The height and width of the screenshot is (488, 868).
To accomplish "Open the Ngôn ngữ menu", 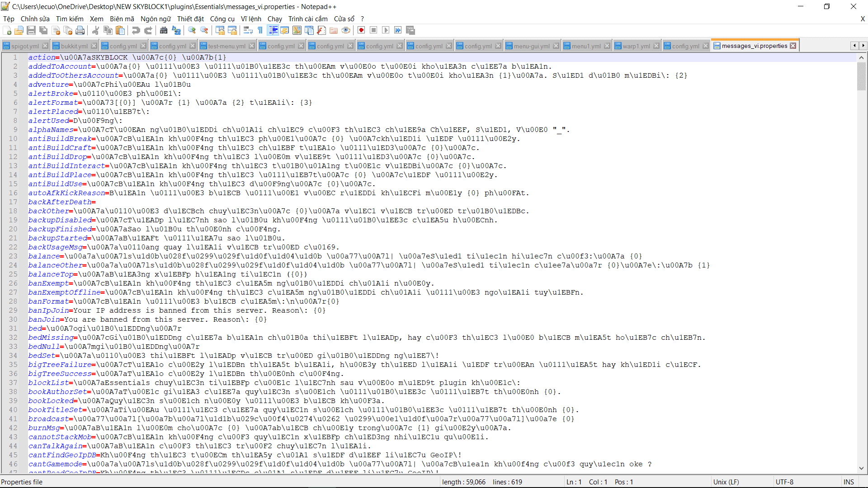I will 156,19.
